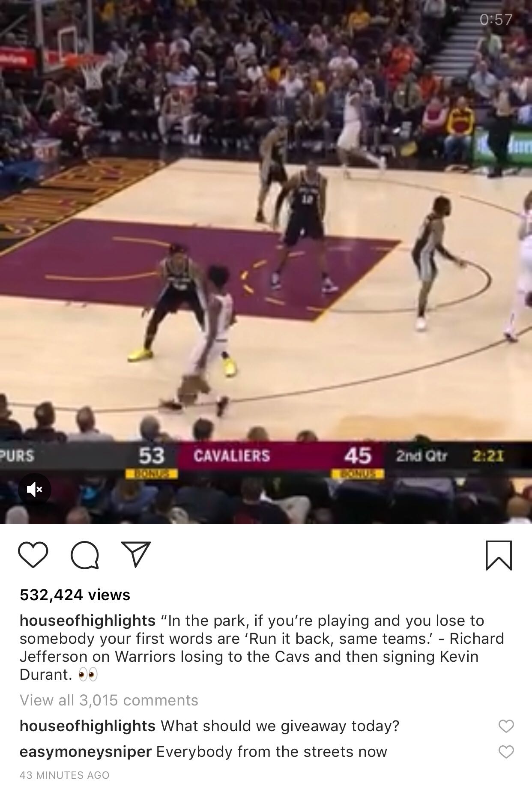Share post with paper plane icon
Image resolution: width=532 pixels, height=786 pixels.
(136, 554)
